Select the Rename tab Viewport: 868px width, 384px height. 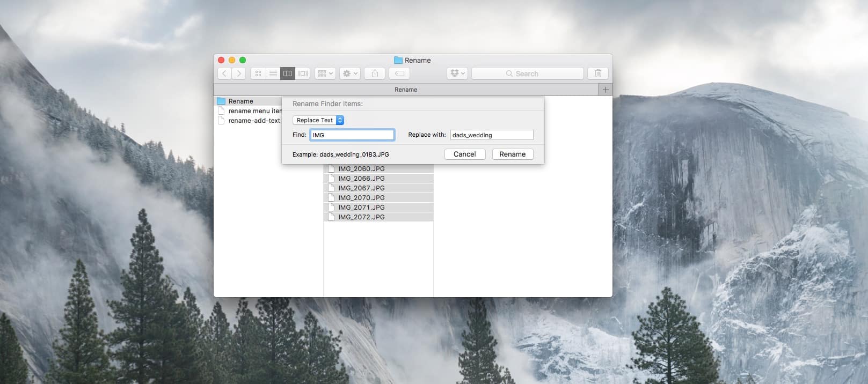405,90
